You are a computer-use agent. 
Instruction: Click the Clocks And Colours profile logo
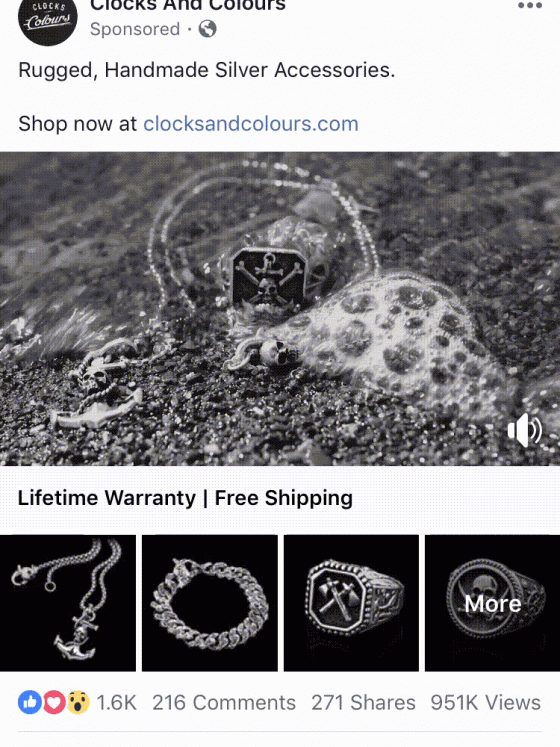[x=47, y=19]
